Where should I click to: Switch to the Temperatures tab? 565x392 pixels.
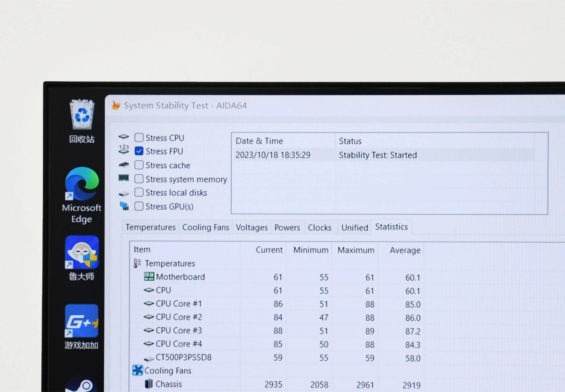[x=150, y=227]
